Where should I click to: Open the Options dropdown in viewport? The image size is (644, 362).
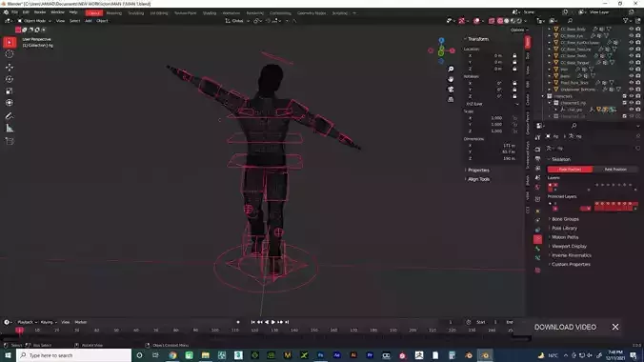coord(519,30)
